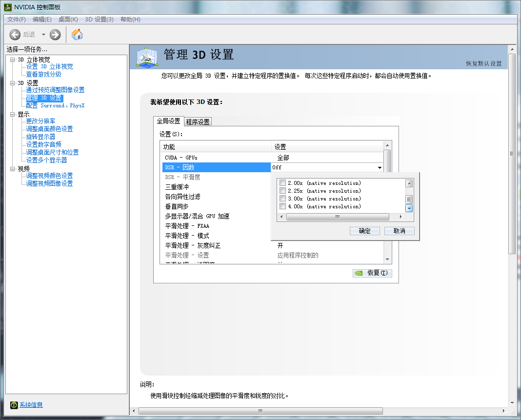Open 调整桌面尺寸和位置 task

(53, 152)
